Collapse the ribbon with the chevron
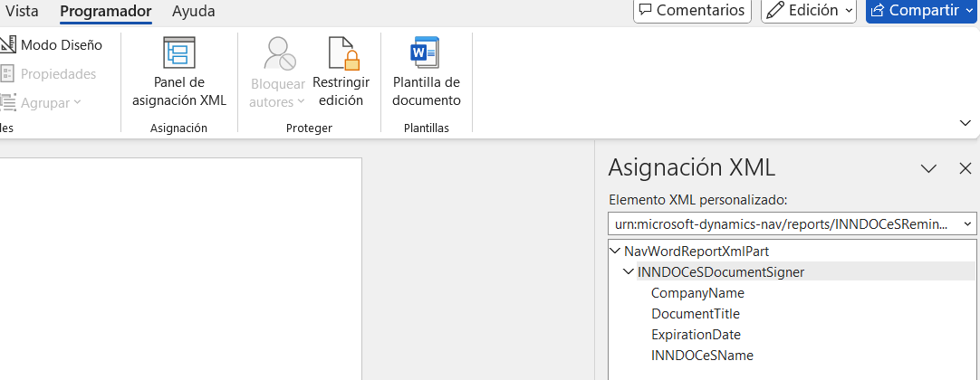980x380 pixels. [965, 123]
